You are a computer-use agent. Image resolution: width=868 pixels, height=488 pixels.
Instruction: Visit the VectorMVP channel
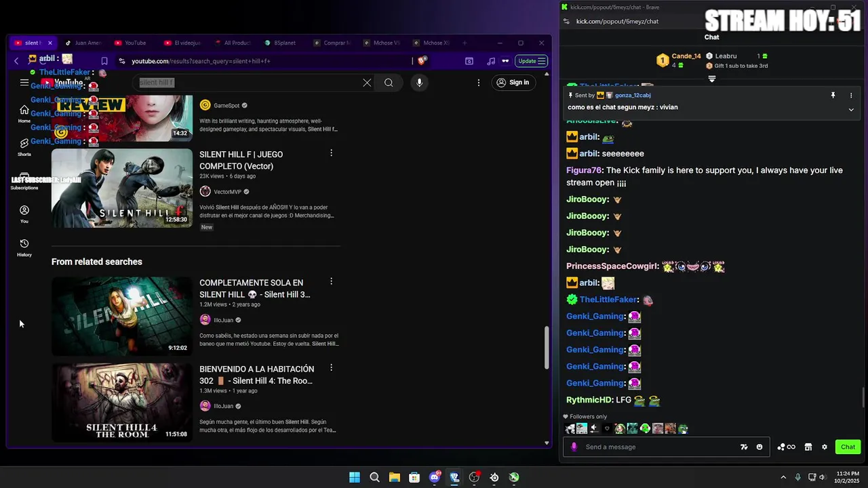[227, 192]
